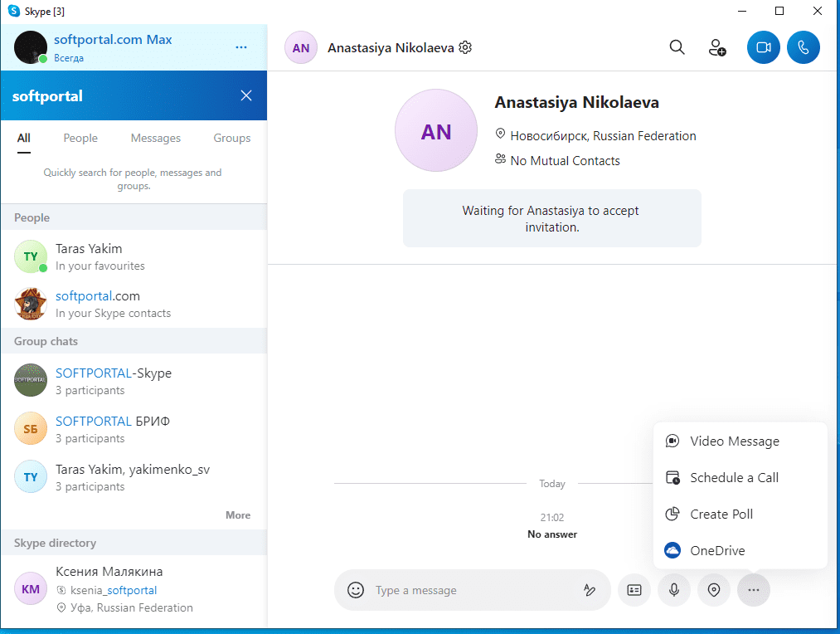Click the KM avatar of Ксения Малякина
The width and height of the screenshot is (840, 634).
pyautogui.click(x=31, y=588)
